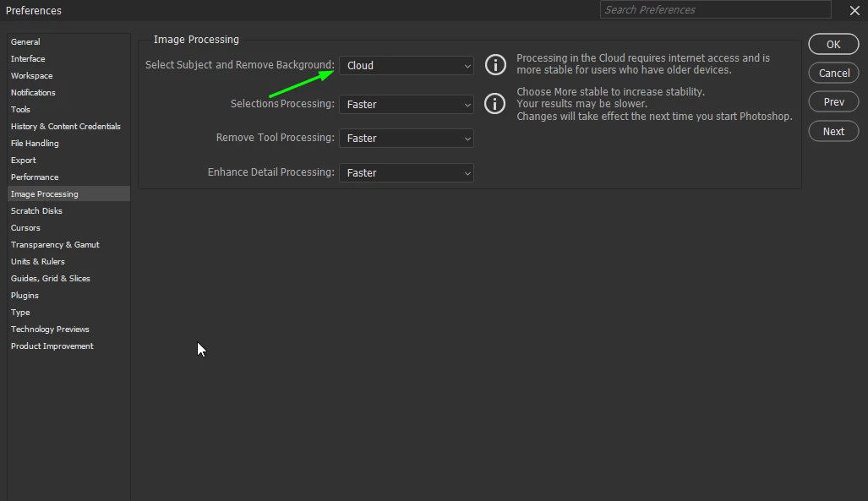The width and height of the screenshot is (868, 501).
Task: Open Interface preferences category
Action: point(68,58)
